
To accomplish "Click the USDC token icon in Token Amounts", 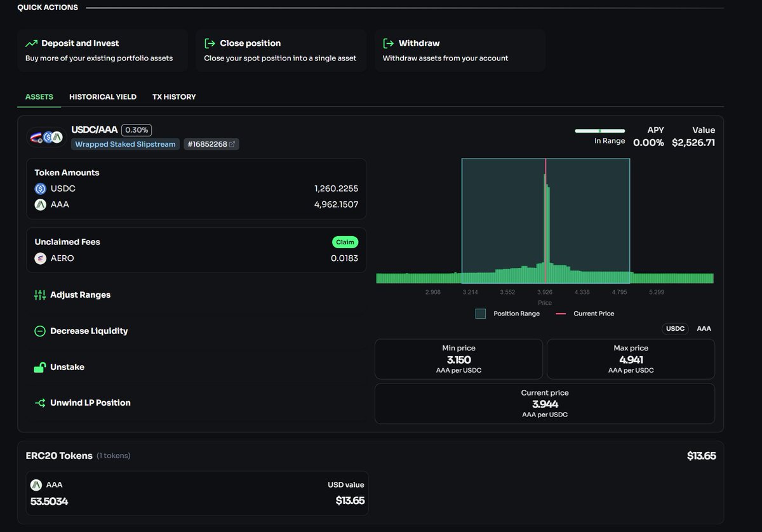I will 41,189.
